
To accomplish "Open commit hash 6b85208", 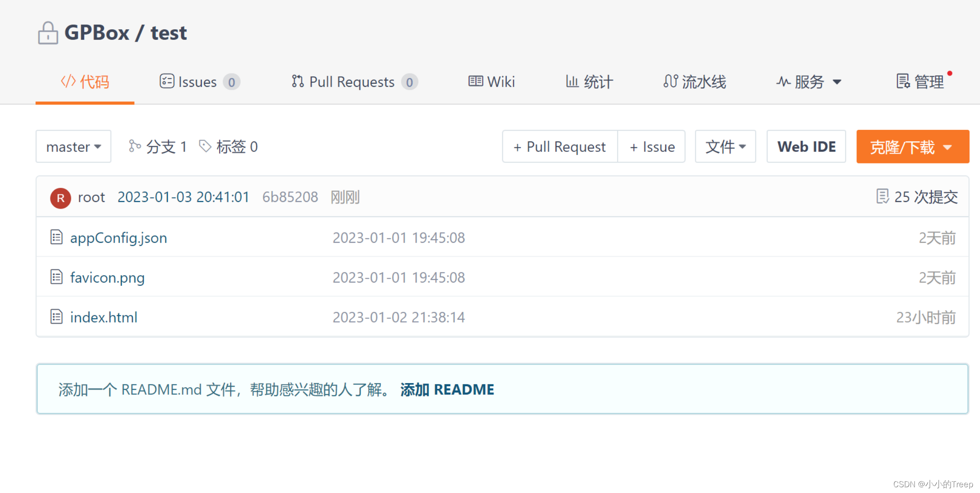I will tap(290, 197).
